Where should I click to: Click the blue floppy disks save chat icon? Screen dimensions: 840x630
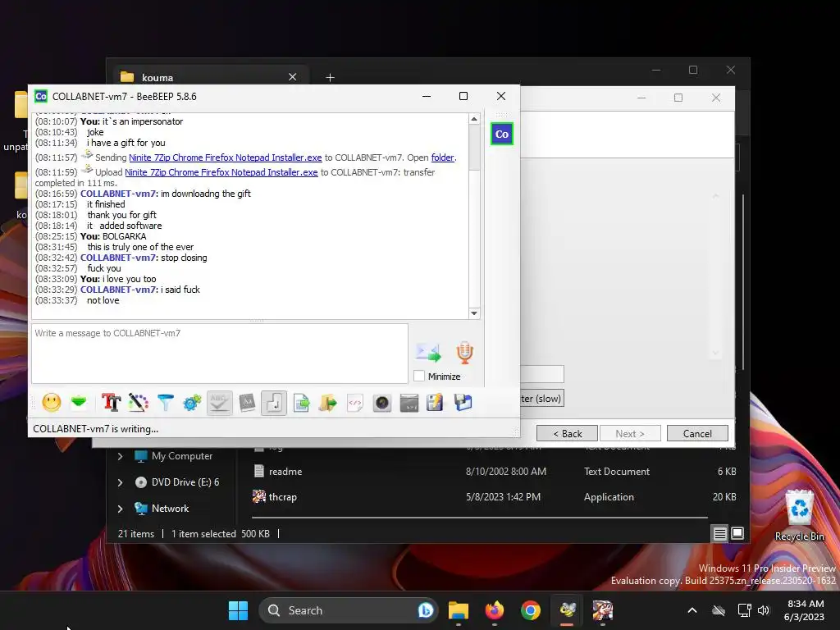pyautogui.click(x=463, y=402)
